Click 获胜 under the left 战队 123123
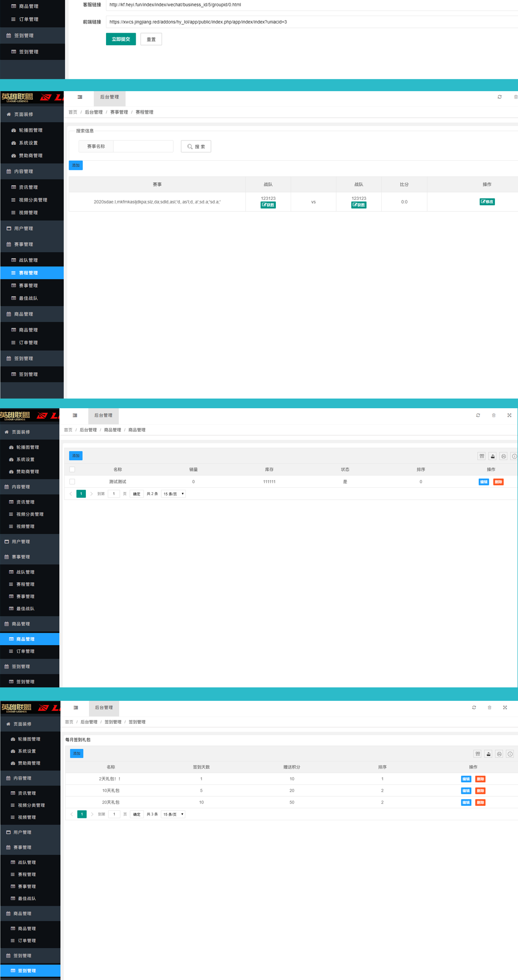 click(x=268, y=205)
